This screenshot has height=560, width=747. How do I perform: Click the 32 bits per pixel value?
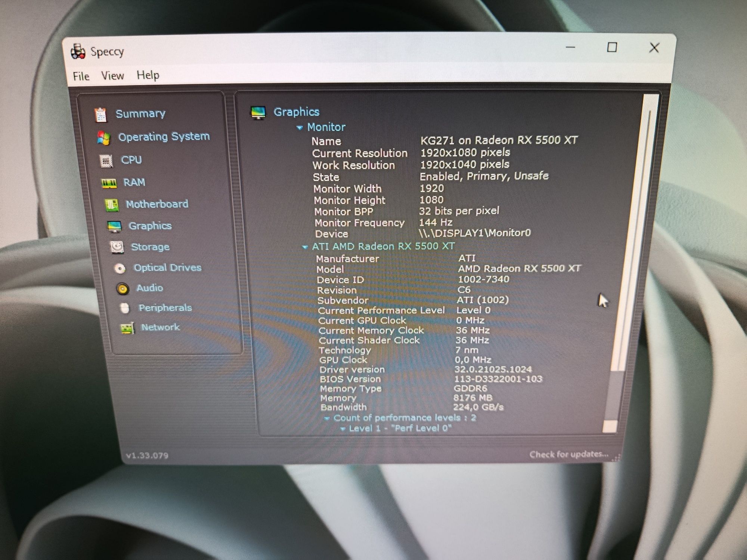(459, 211)
